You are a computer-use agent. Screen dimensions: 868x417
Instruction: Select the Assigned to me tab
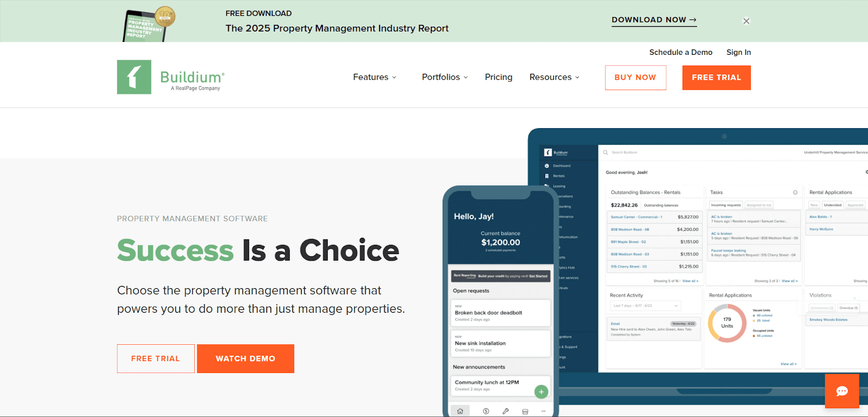pos(759,205)
